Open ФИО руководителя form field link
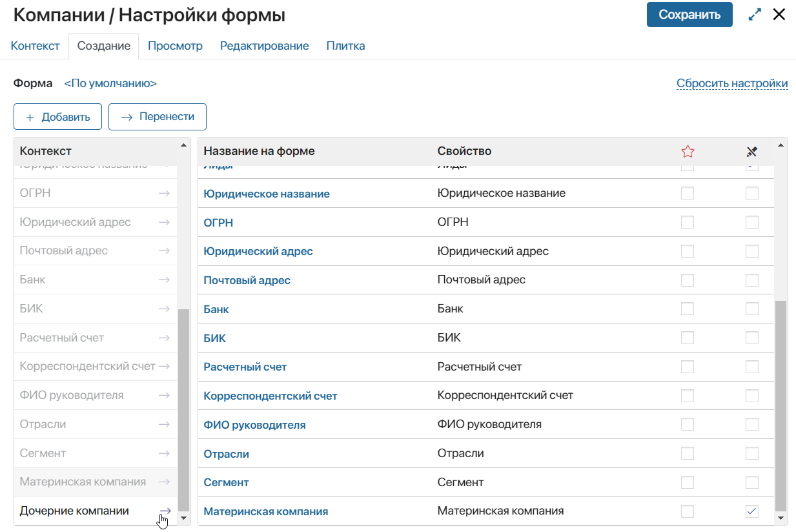The image size is (796, 532). (x=254, y=425)
